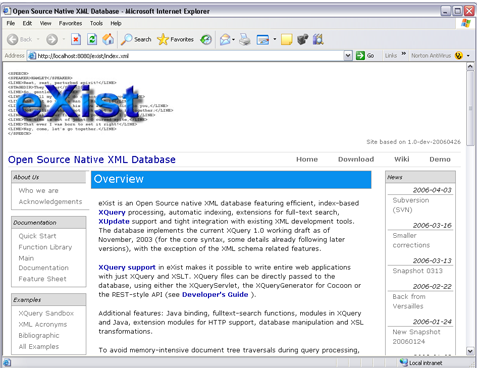Open the Download page link
This screenshot has width=477, height=368.
[356, 159]
